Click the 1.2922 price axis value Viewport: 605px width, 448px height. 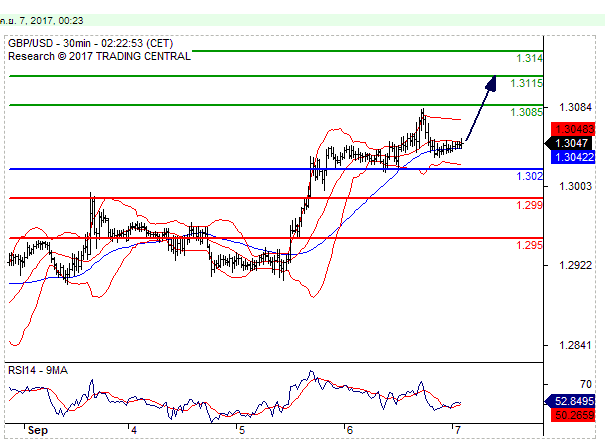pos(575,265)
